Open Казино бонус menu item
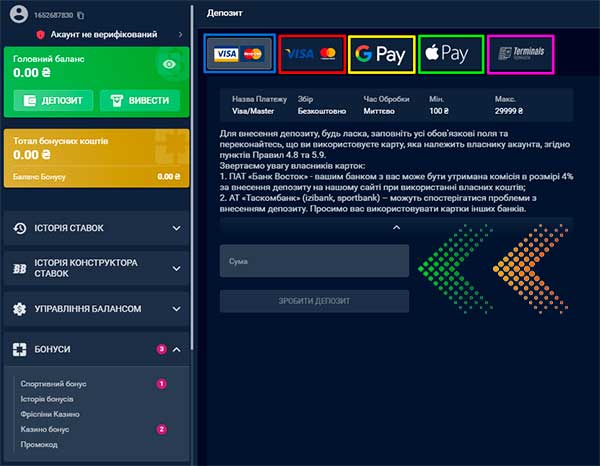 click(x=45, y=429)
